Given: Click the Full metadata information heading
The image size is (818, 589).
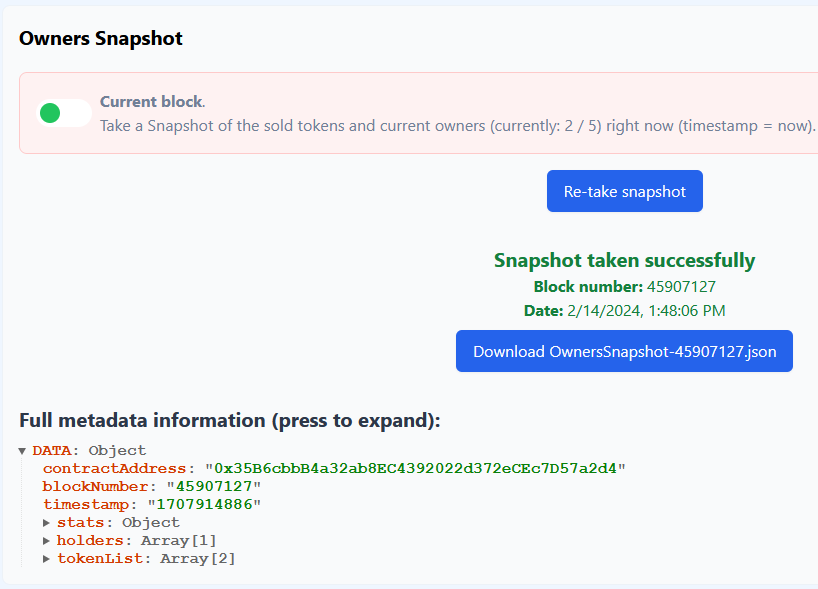Looking at the screenshot, I should coord(229,421).
